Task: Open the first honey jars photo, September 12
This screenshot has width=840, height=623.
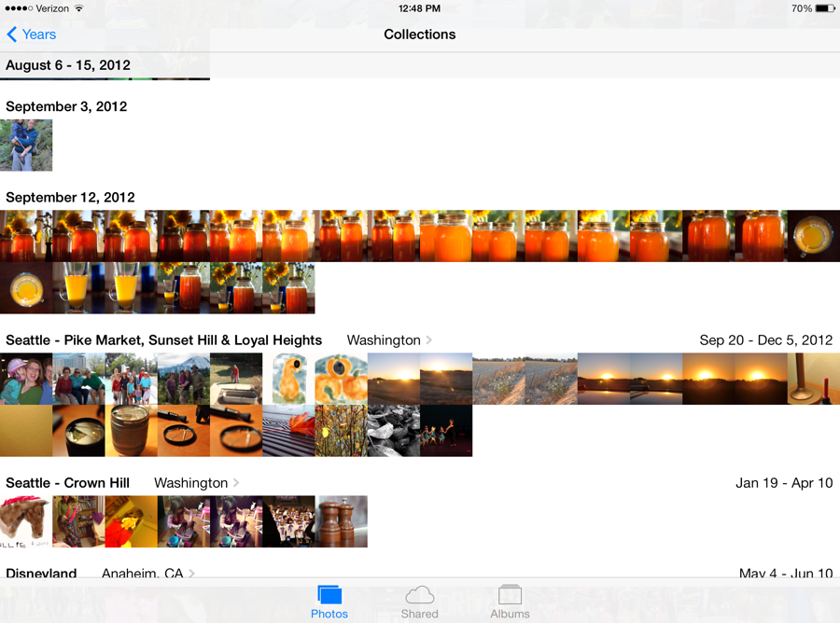Action: pyautogui.click(x=26, y=236)
